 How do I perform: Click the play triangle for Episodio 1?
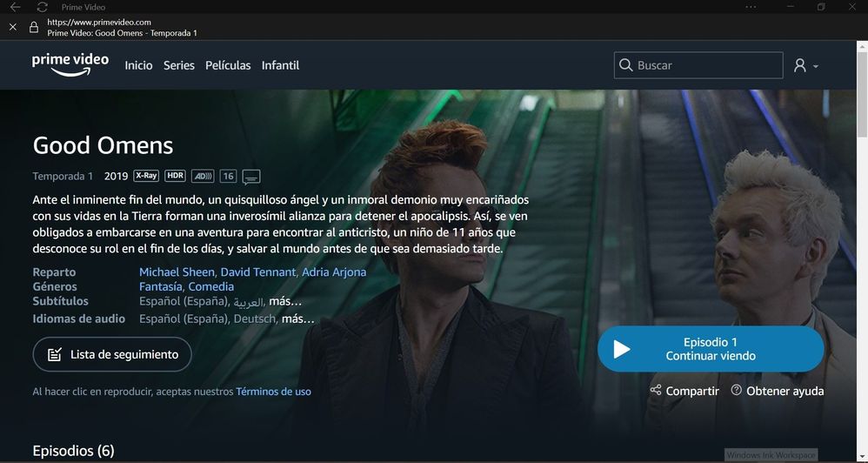tap(621, 349)
